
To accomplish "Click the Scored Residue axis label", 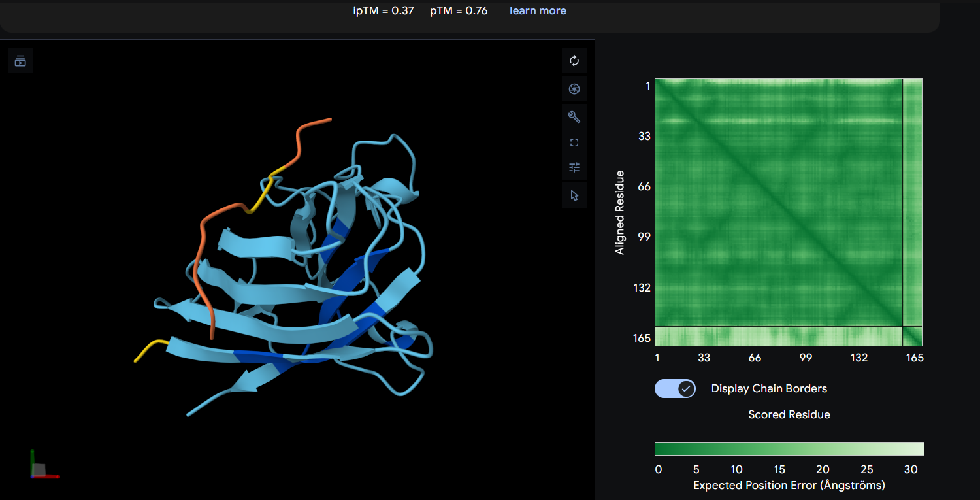I will [789, 414].
